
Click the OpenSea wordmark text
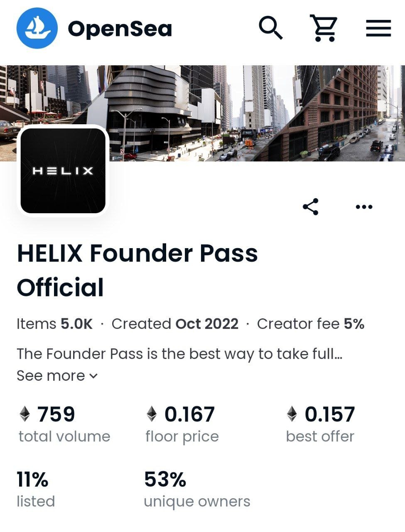click(120, 29)
